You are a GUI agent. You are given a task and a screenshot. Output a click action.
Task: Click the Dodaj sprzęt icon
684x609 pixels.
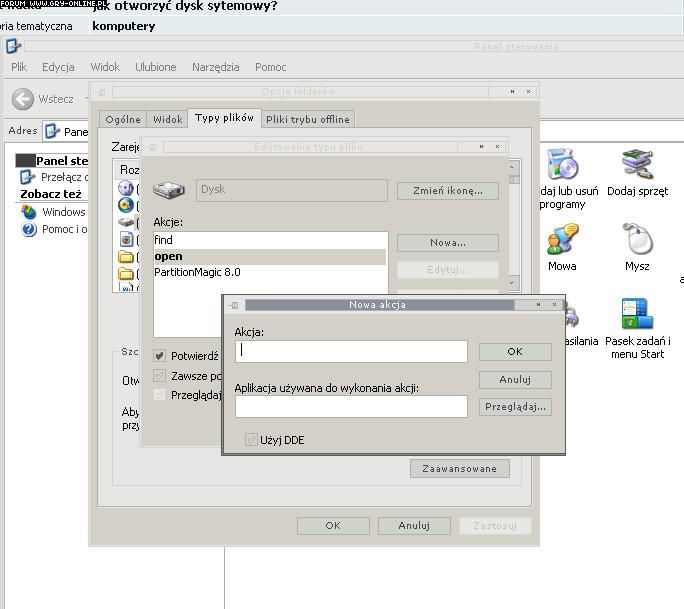pyautogui.click(x=637, y=165)
